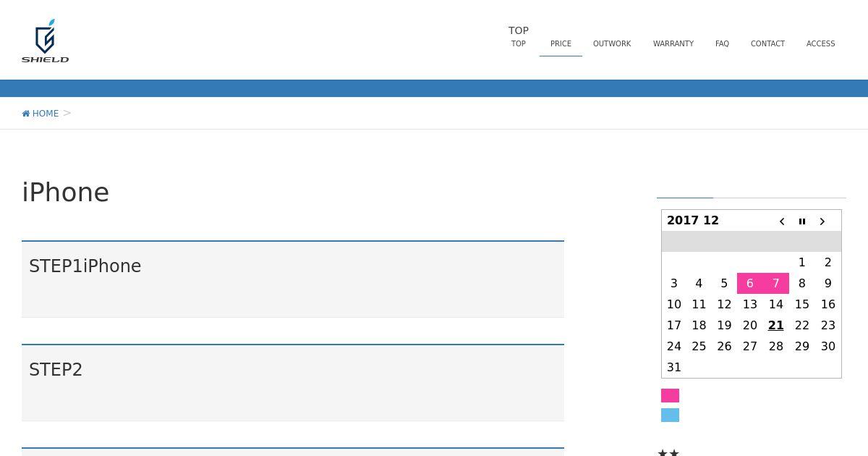Select highlighted date 7 in calendar

(776, 283)
